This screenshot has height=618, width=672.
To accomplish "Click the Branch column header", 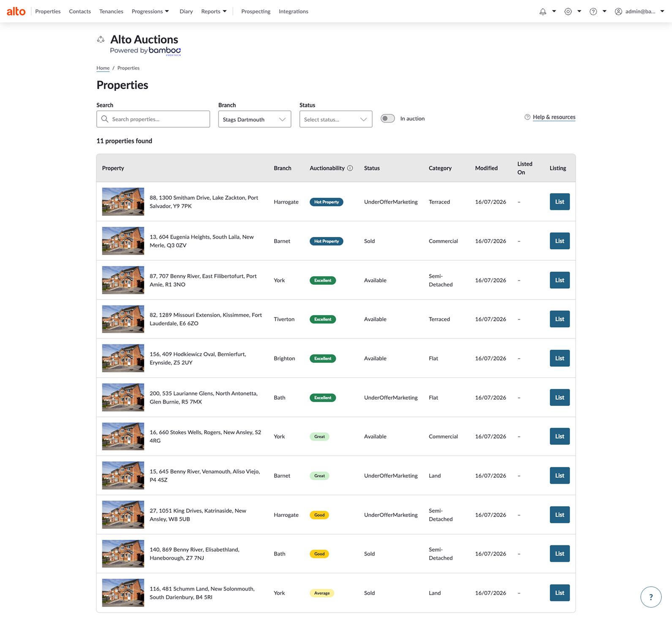I will [283, 168].
